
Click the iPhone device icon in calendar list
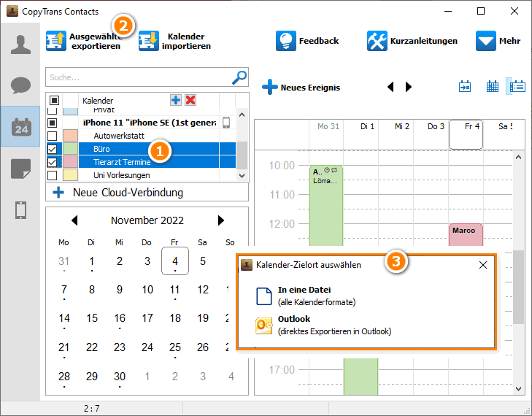coord(226,123)
